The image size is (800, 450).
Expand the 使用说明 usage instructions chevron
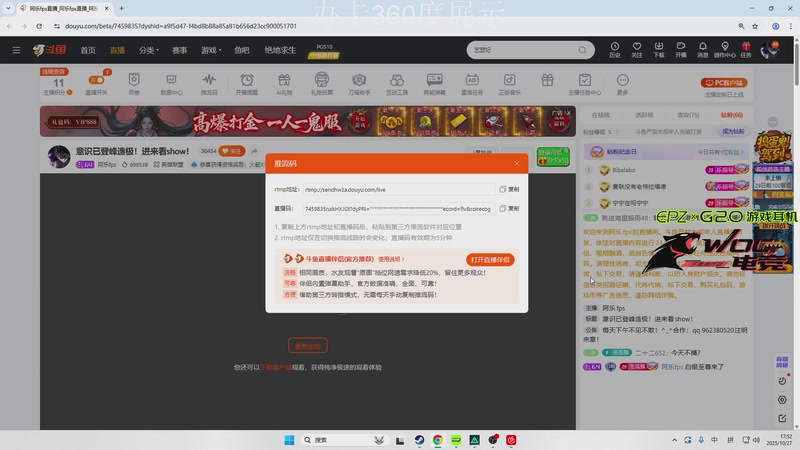coord(391,259)
